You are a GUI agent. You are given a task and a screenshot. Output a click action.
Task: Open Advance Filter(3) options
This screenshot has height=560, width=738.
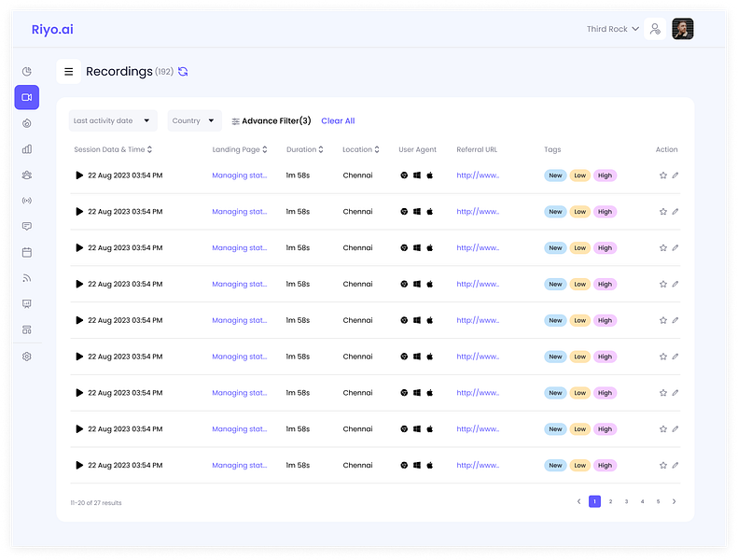[x=272, y=121]
